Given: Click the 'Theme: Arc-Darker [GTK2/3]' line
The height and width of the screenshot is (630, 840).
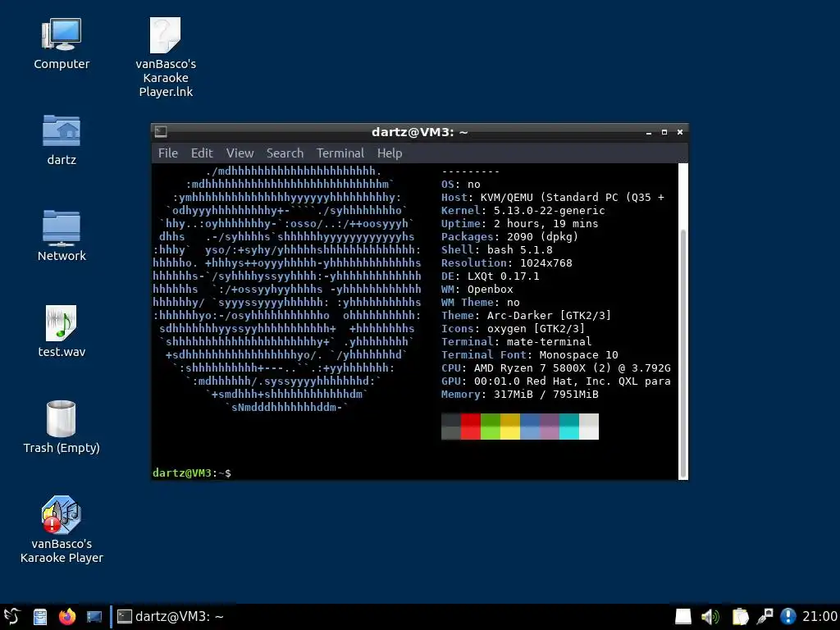Looking at the screenshot, I should 526,316.
